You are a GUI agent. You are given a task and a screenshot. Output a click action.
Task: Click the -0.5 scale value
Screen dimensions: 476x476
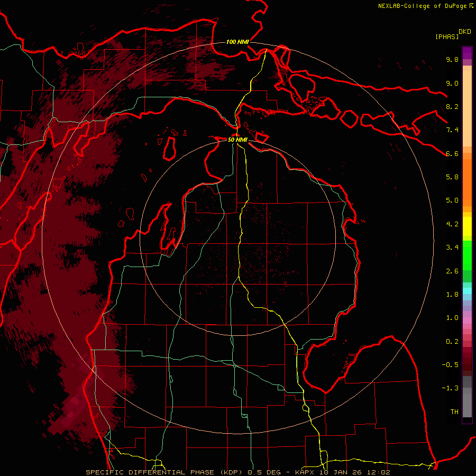pyautogui.click(x=450, y=365)
